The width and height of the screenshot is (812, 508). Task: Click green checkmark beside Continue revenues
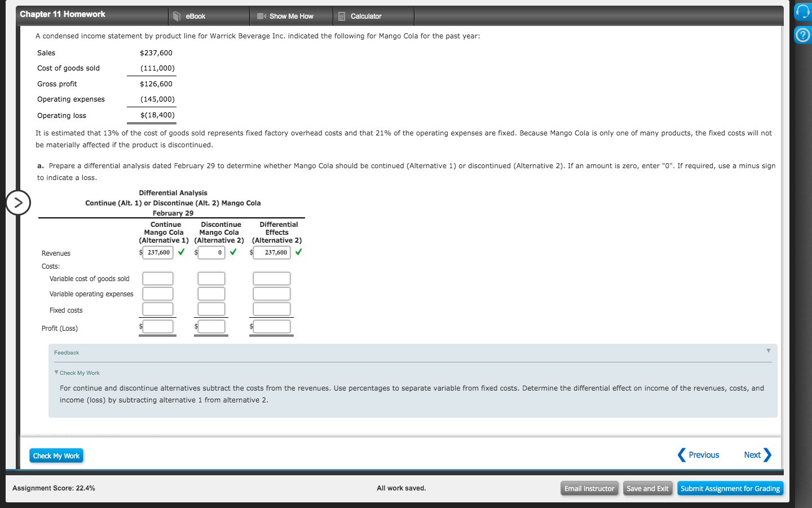pos(181,252)
